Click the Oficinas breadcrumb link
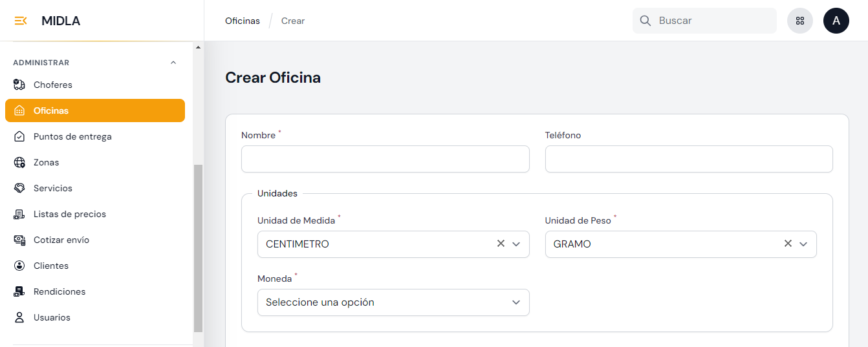This screenshot has height=347, width=868. click(243, 21)
